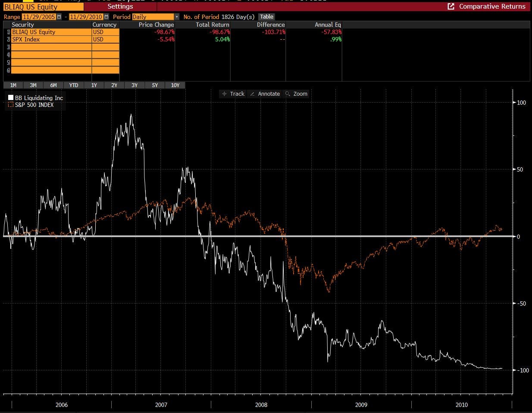Click the Total Return column header

point(213,25)
